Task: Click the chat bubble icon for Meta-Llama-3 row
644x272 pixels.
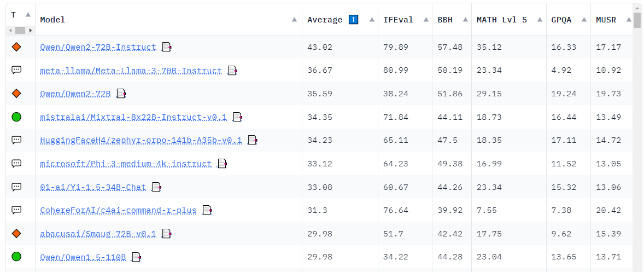Action: tap(16, 71)
